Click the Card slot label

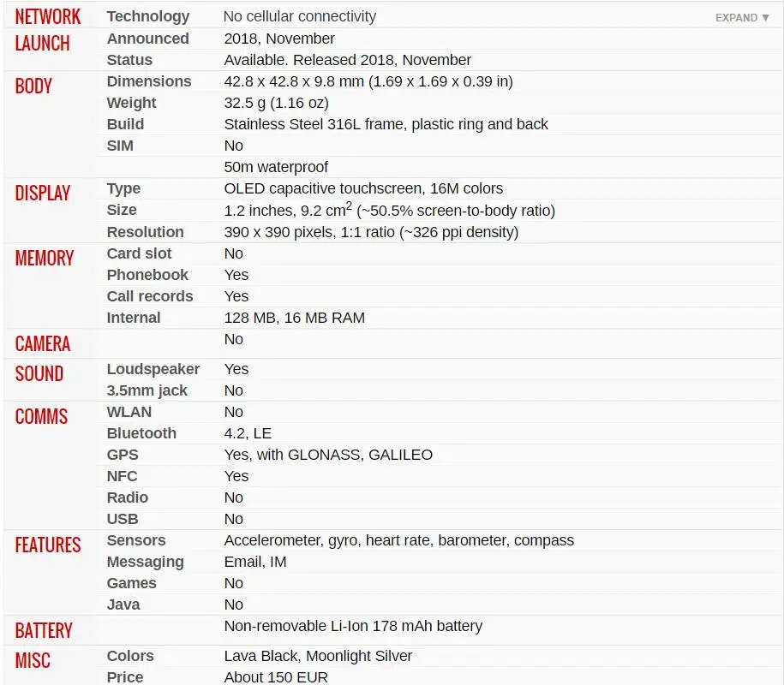(139, 253)
